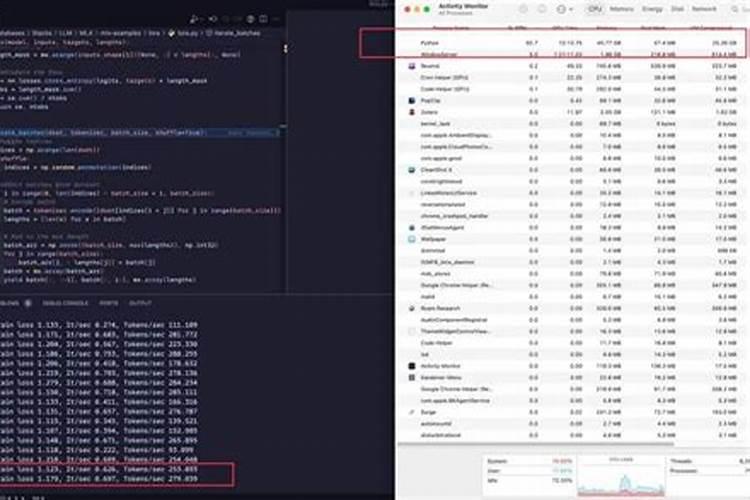Click the Wallpaper process icon

click(411, 240)
